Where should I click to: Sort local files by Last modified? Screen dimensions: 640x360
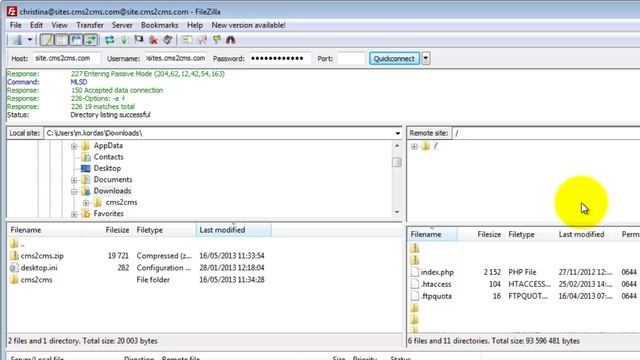pyautogui.click(x=233, y=230)
